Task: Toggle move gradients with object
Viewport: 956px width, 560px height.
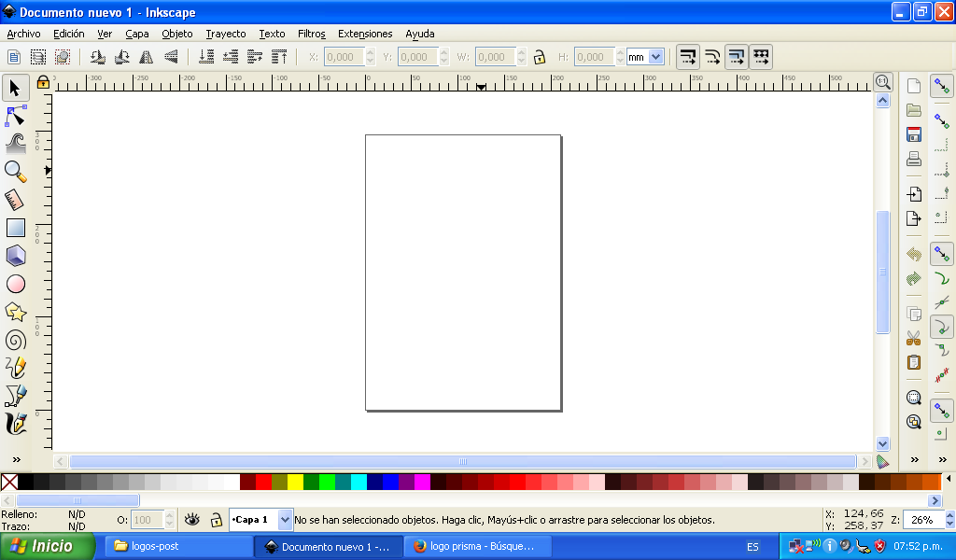Action: (737, 57)
